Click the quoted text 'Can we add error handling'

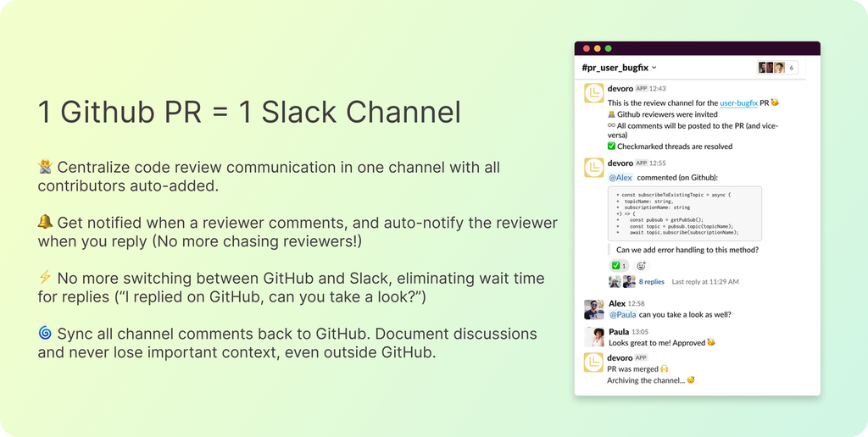[x=687, y=250]
